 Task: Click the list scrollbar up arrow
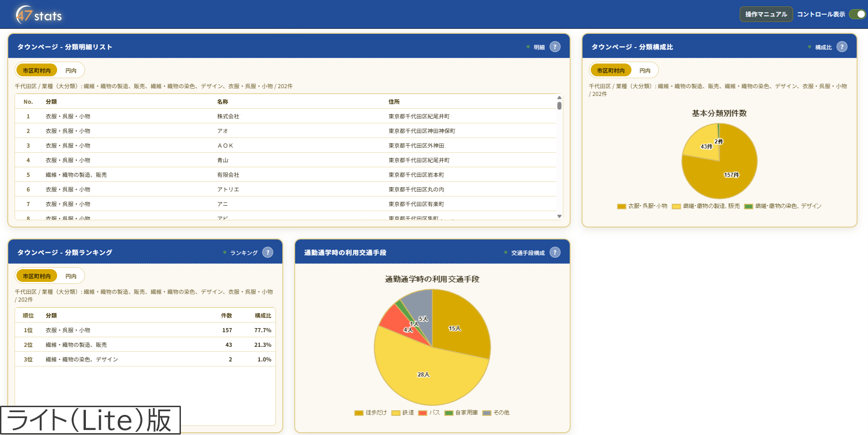559,97
